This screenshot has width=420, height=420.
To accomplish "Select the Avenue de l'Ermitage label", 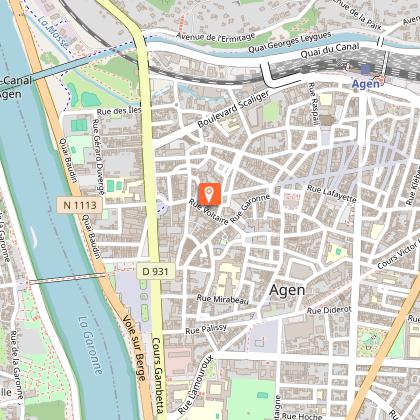I will [x=216, y=37].
